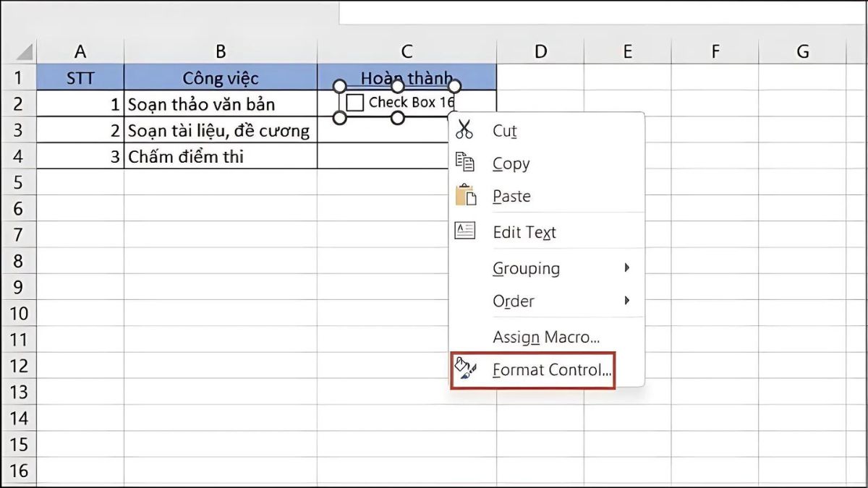The width and height of the screenshot is (868, 488).
Task: Click the Select All corner triangle
Action: coord(25,52)
